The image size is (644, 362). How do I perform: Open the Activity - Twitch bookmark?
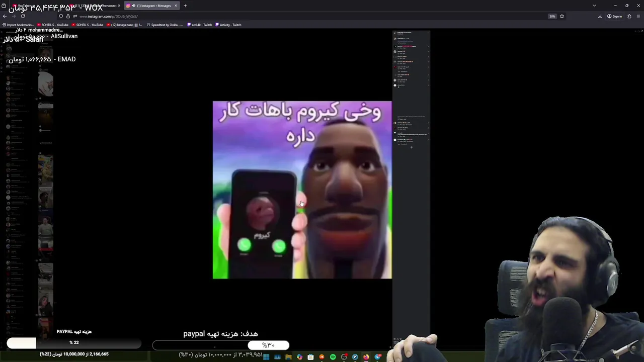pyautogui.click(x=228, y=25)
